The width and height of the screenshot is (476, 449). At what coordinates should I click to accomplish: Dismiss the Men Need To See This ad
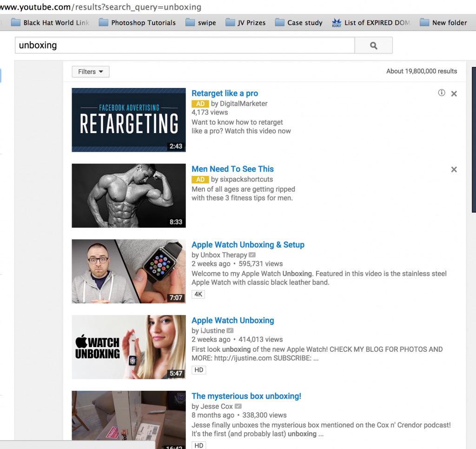pyautogui.click(x=454, y=169)
